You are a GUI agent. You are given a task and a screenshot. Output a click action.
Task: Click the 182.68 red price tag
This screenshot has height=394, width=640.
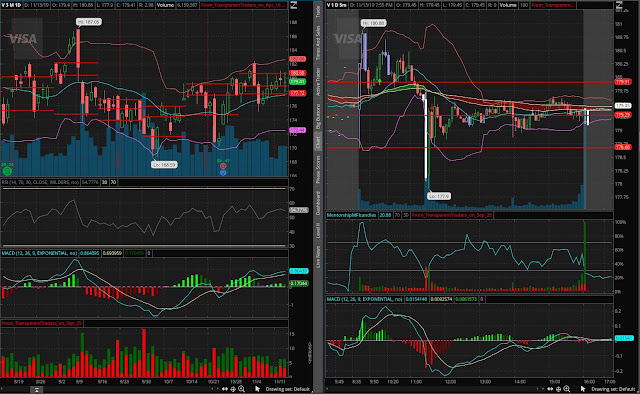tap(298, 59)
